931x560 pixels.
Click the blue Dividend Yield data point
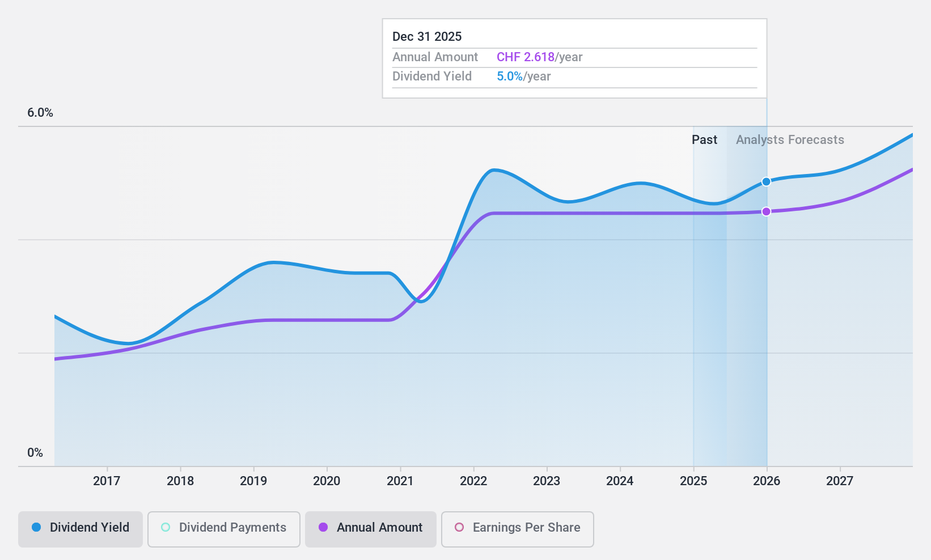pos(766,182)
